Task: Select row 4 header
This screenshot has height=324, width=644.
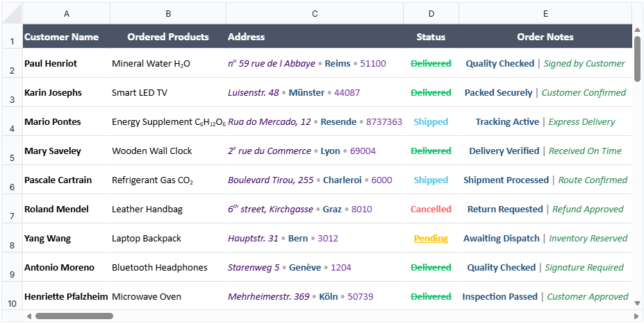Action: [x=13, y=121]
